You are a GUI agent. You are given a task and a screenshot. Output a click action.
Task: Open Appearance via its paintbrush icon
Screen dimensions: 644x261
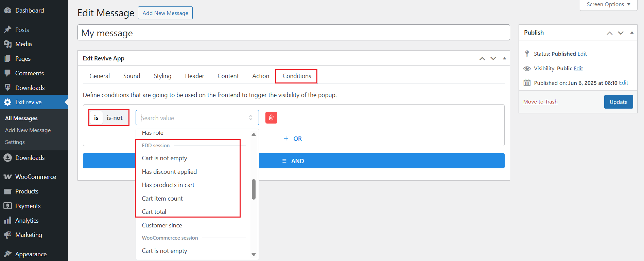7,254
